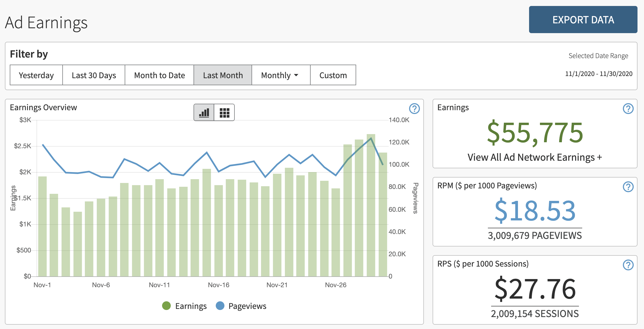Click the $27.76 RPS value
Viewport: 644px width, 329px height.
tap(535, 289)
